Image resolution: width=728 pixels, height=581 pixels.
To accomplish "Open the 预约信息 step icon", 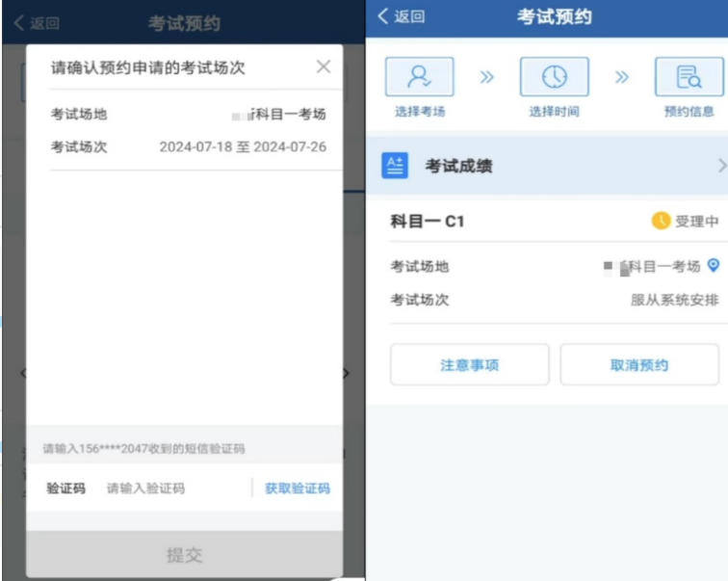I will point(689,77).
